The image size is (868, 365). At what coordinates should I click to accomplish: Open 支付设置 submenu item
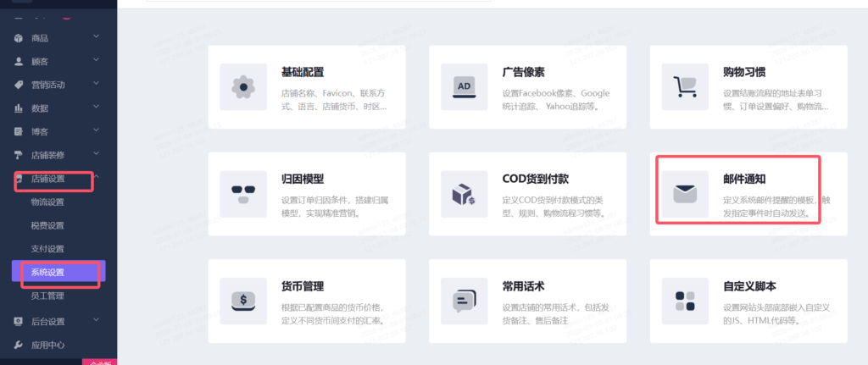pos(47,249)
